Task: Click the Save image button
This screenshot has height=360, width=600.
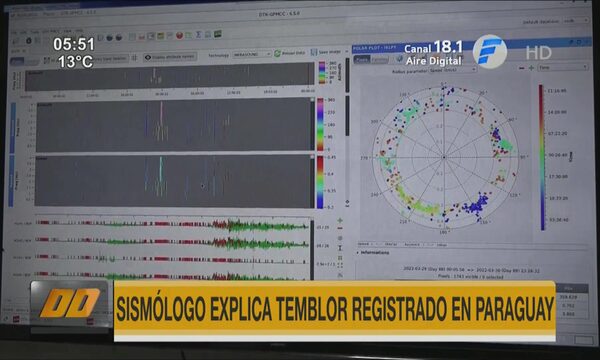Action: click(x=325, y=52)
